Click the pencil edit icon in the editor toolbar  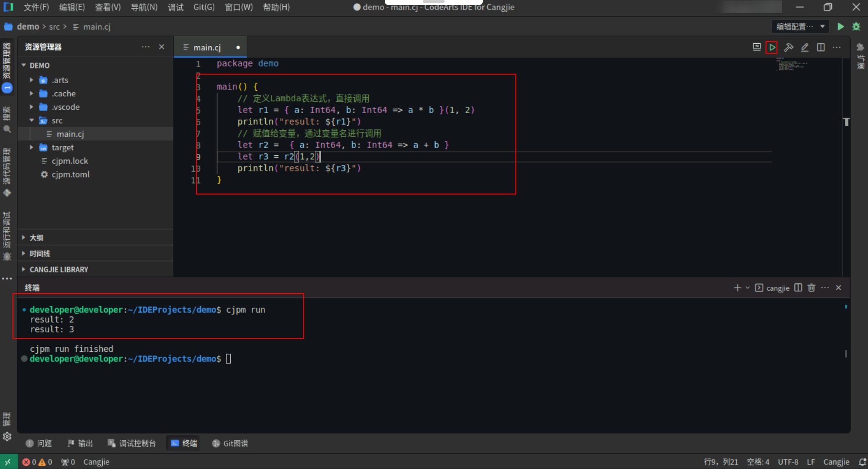click(804, 47)
